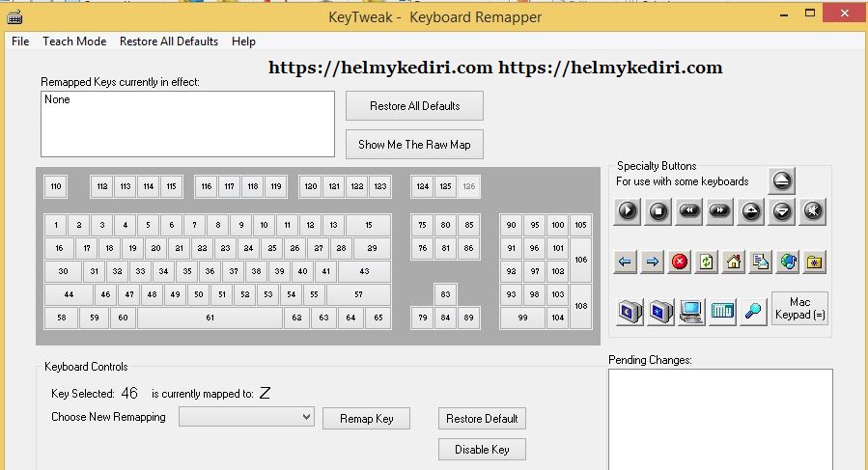868x470 pixels.
Task: Click inside the Remapped Keys list box
Action: [187, 124]
